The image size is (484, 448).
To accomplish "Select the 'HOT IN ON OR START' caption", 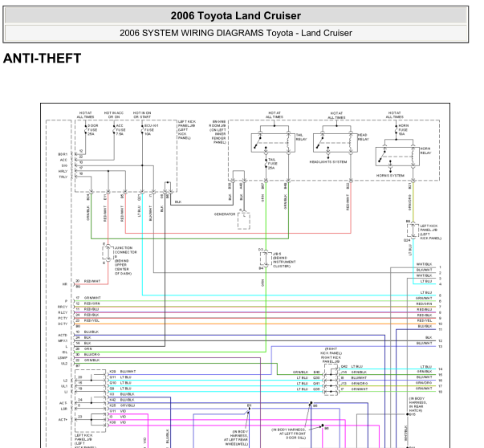I will click(x=142, y=115).
